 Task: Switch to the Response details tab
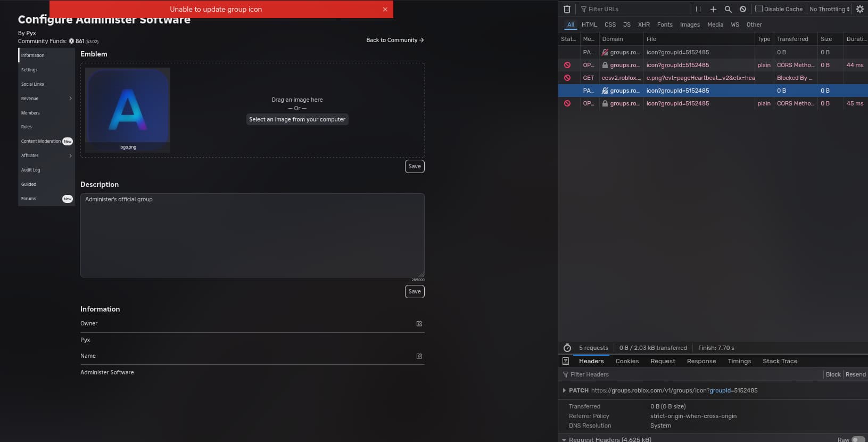[701, 361]
